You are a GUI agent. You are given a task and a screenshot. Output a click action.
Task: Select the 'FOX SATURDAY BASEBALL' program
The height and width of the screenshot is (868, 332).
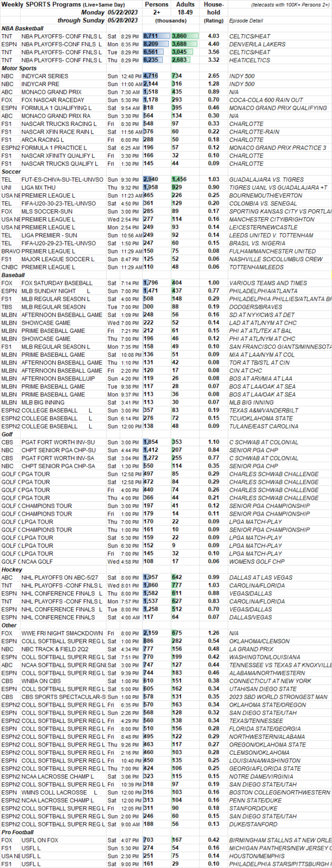tap(57, 283)
